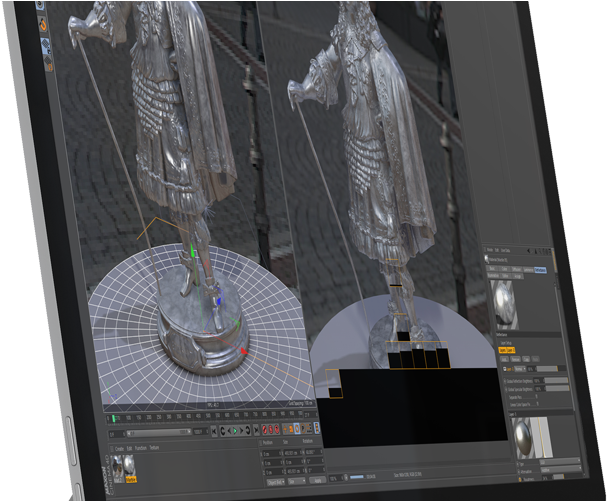Open the Size mode dropdown
The height and width of the screenshot is (501, 607).
[297, 481]
